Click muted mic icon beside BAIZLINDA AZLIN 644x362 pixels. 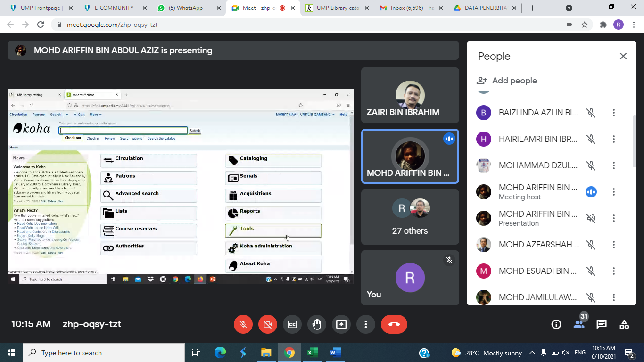tap(591, 113)
